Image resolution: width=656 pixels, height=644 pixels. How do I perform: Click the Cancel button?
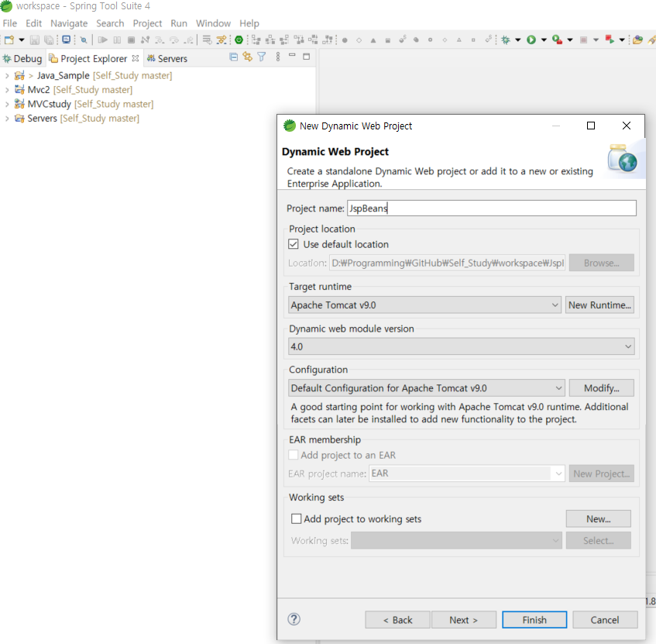(605, 620)
